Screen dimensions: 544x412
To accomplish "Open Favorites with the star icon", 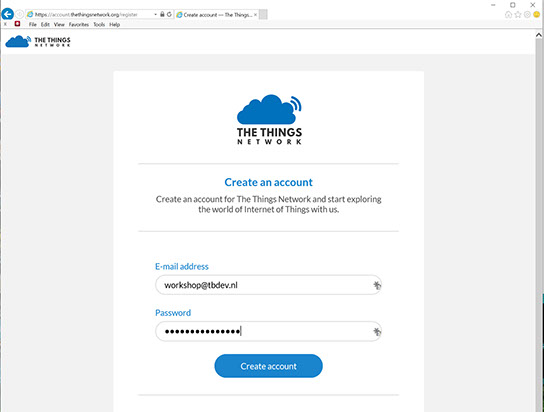I will pyautogui.click(x=518, y=15).
